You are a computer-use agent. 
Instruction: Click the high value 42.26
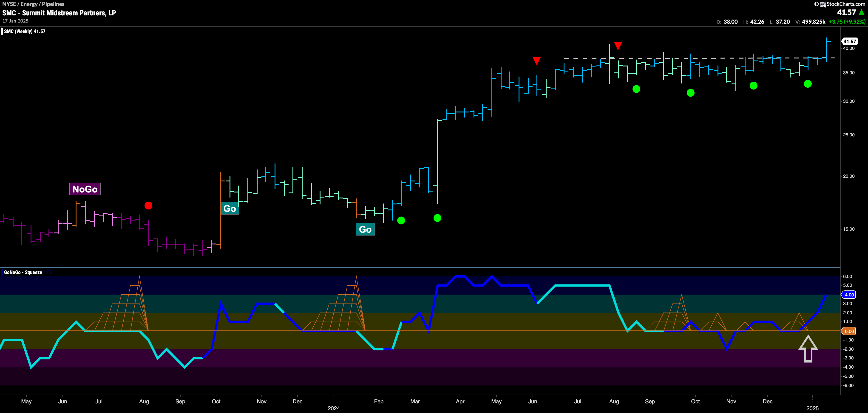[757, 22]
